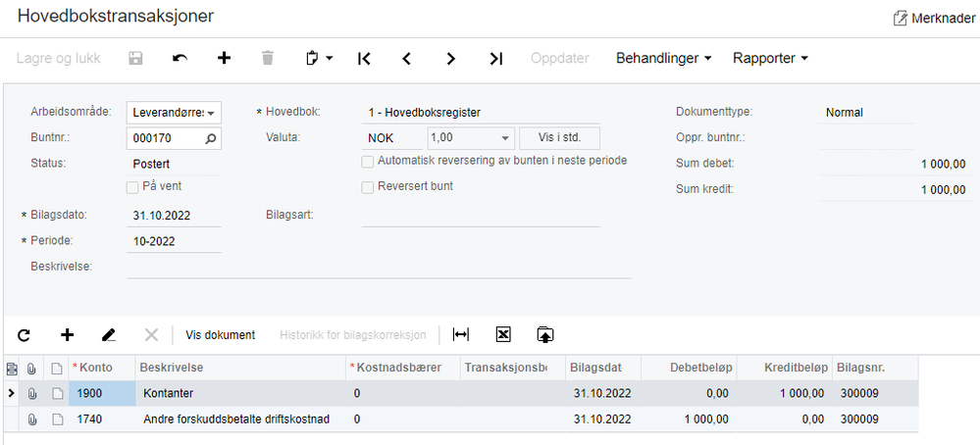This screenshot has width=980, height=445.
Task: Select the account cell 1900
Action: pyautogui.click(x=102, y=394)
